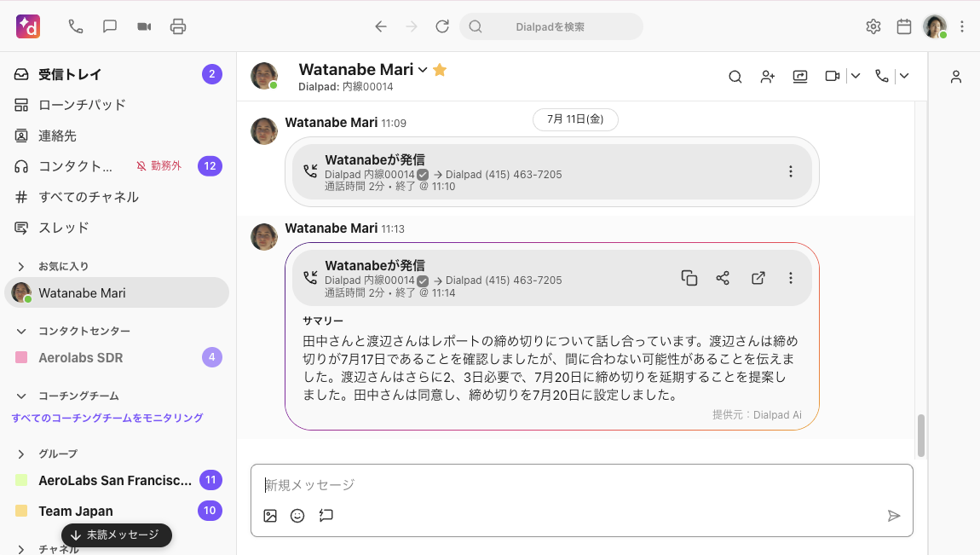Open the top-right vertical dots menu

tap(962, 26)
